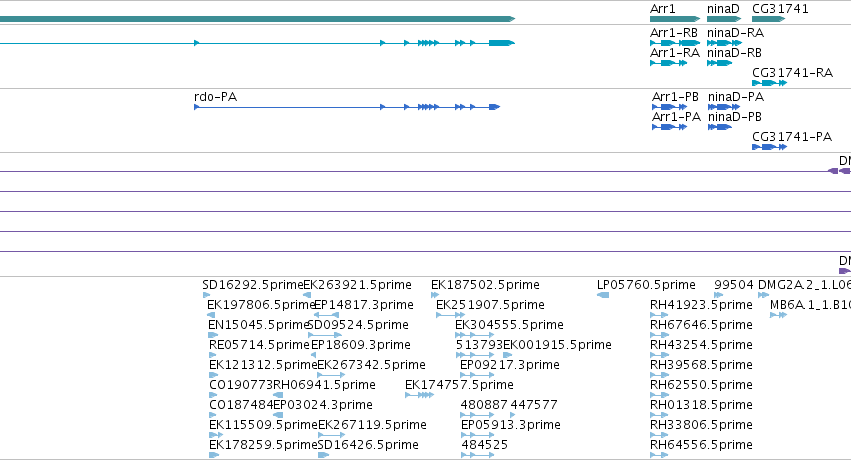Select EST EP18609.3prime
This screenshot has width=851, height=460.
point(360,345)
